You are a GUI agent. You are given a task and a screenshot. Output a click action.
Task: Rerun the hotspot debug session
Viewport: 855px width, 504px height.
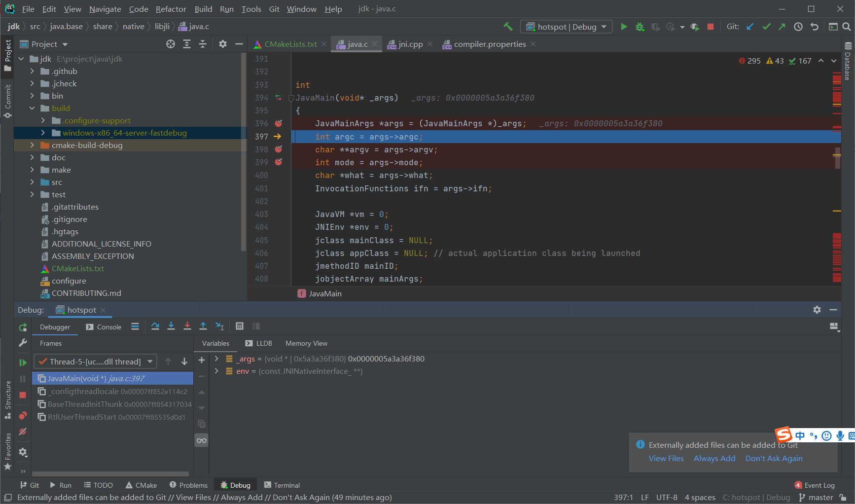[x=23, y=327]
